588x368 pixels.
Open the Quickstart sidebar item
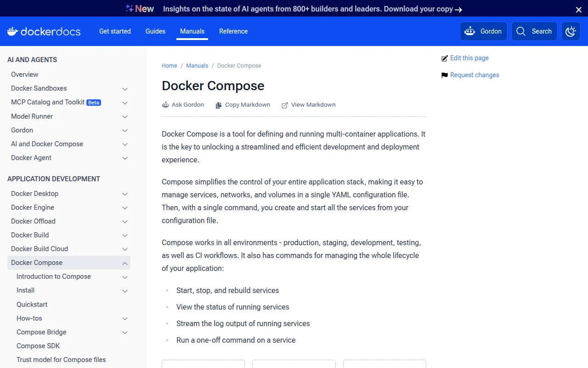pyautogui.click(x=32, y=305)
